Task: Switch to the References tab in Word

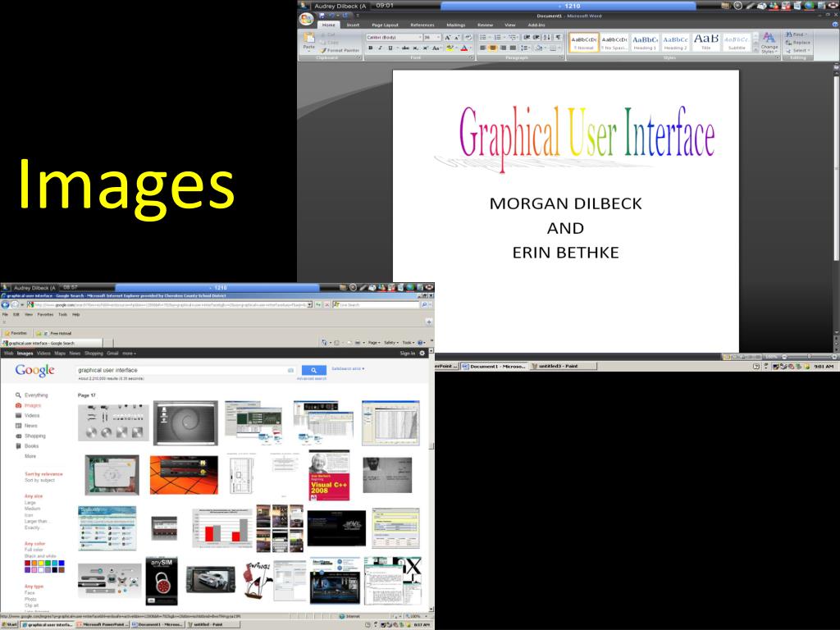Action: coord(422,25)
